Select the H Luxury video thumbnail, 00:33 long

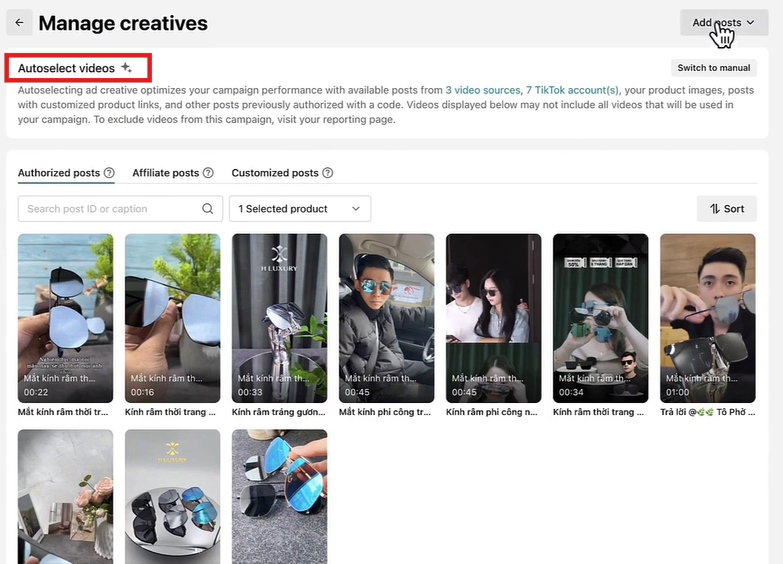[x=279, y=318]
